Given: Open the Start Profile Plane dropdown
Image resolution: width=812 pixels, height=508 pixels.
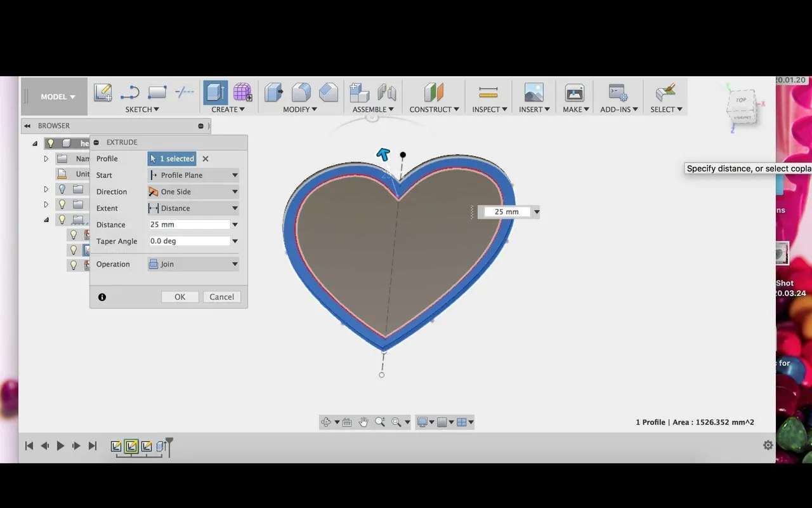Looking at the screenshot, I should pos(193,175).
